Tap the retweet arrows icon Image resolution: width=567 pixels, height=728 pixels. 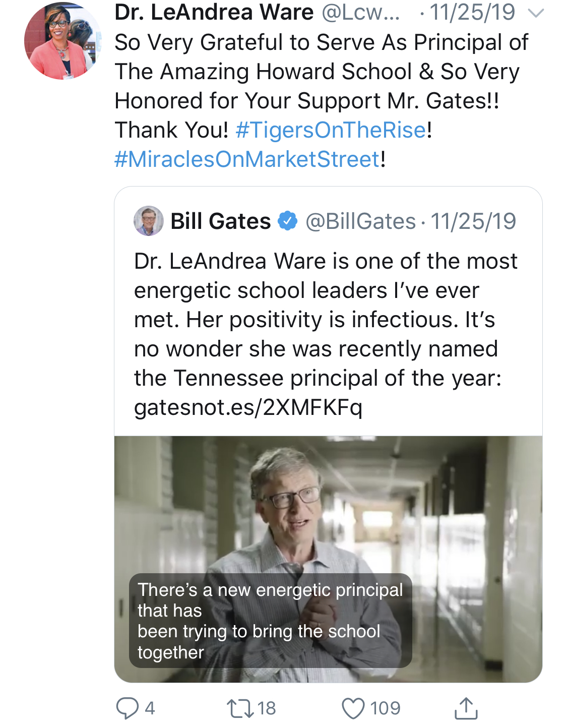click(x=240, y=708)
